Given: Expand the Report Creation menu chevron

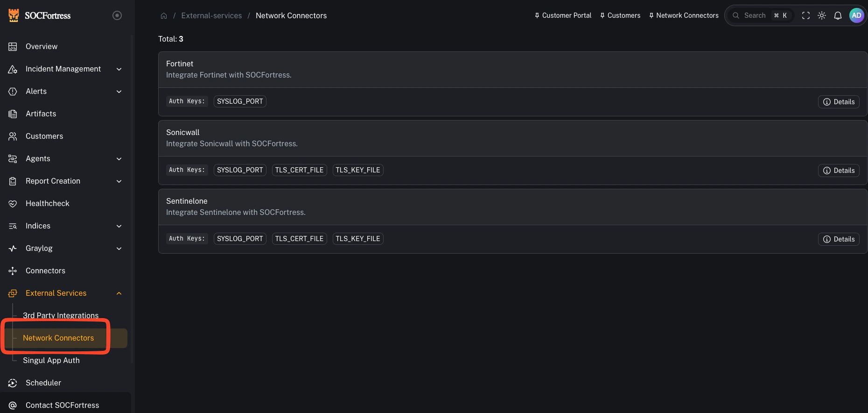Looking at the screenshot, I should 119,181.
